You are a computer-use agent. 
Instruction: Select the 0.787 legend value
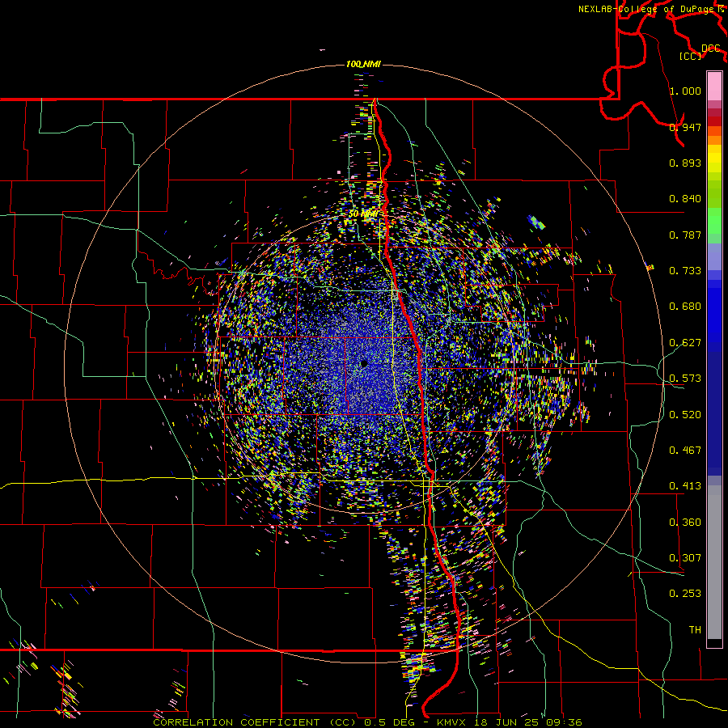pos(685,235)
